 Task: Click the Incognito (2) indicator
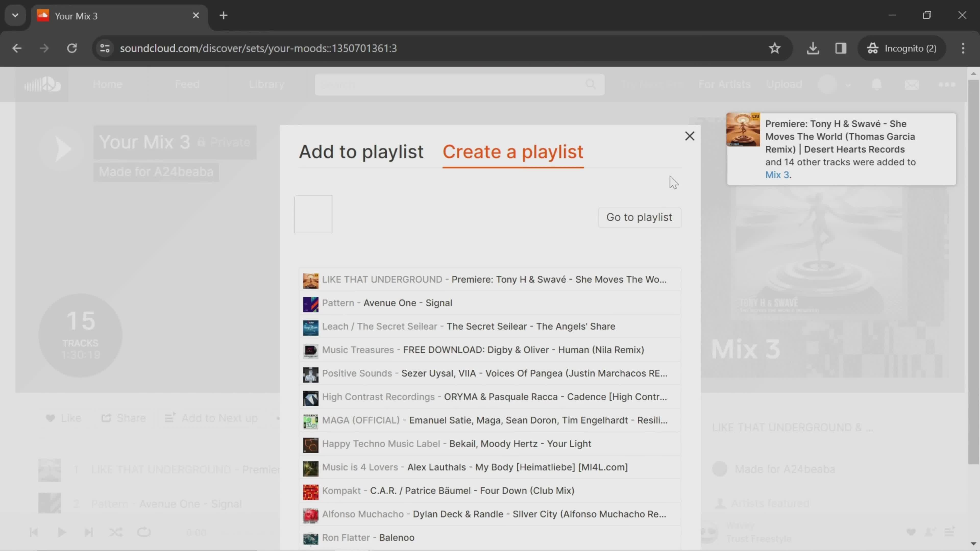point(902,48)
